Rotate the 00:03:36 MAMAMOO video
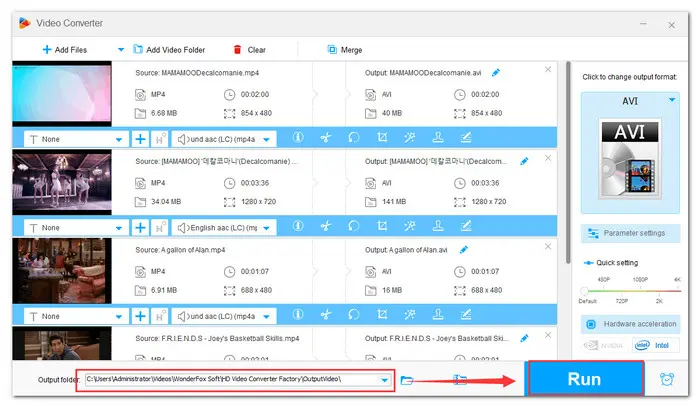Screen dimensions: 700x407 coord(354,226)
